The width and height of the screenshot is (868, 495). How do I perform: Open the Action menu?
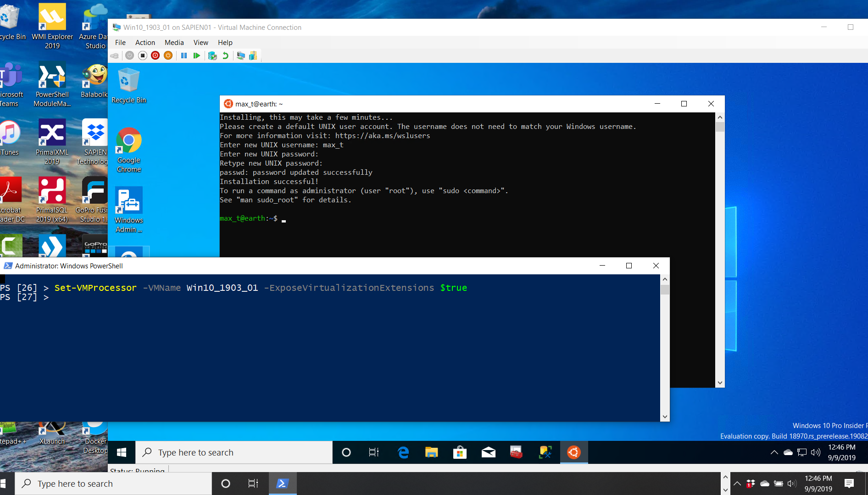[x=145, y=42]
